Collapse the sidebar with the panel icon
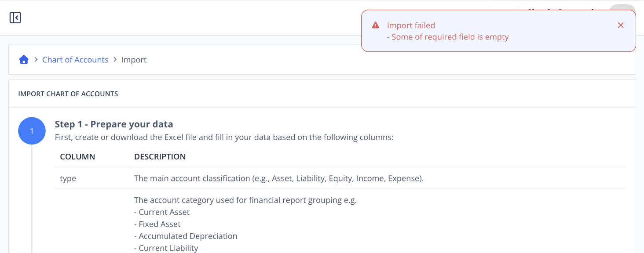This screenshot has height=253, width=644. 15,18
